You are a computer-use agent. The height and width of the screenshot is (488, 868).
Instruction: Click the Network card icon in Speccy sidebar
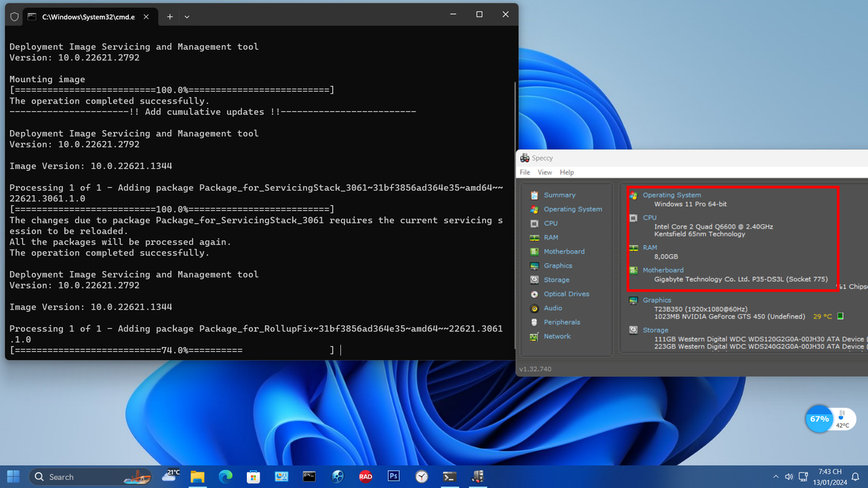(x=534, y=337)
